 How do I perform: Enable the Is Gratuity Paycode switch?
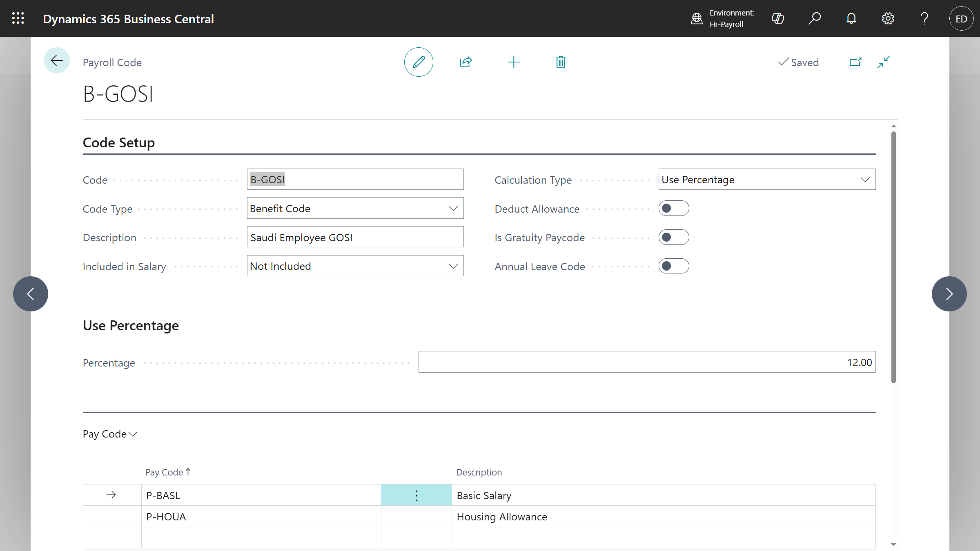tap(673, 237)
